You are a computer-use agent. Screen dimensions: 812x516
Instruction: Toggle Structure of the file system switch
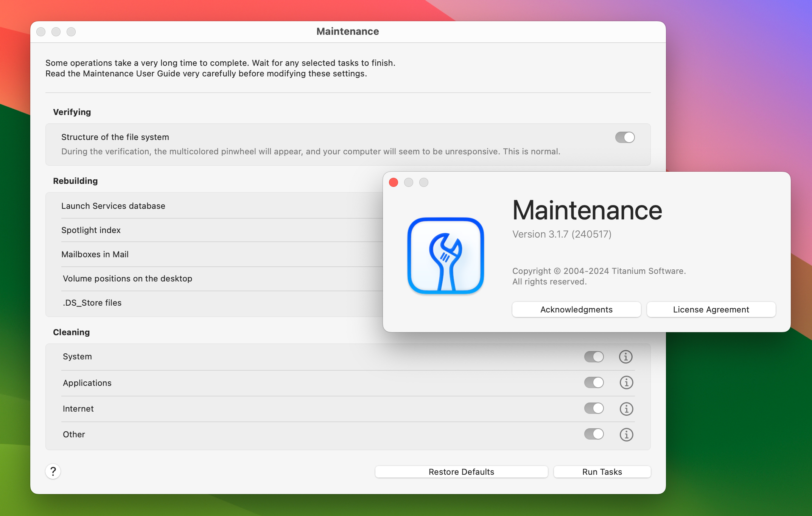625,137
